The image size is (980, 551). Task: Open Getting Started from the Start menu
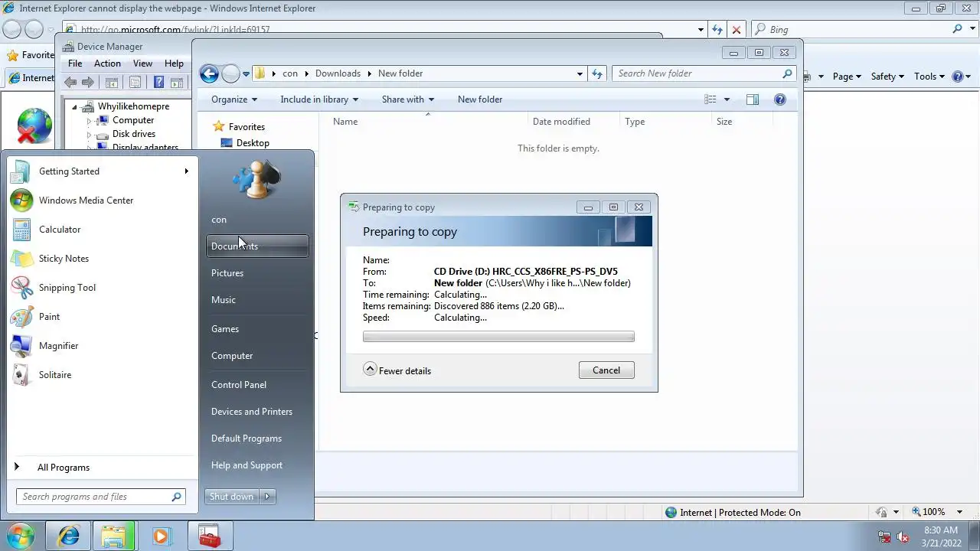101,171
